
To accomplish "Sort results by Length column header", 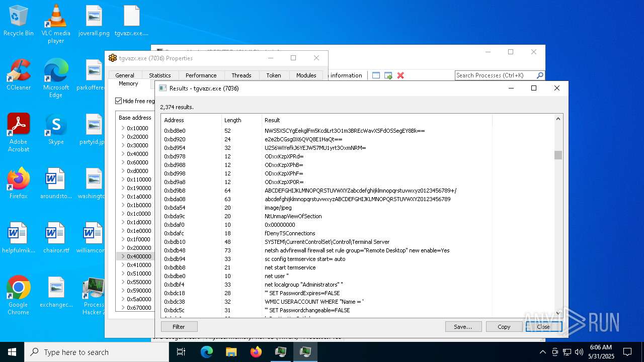I will (242, 120).
